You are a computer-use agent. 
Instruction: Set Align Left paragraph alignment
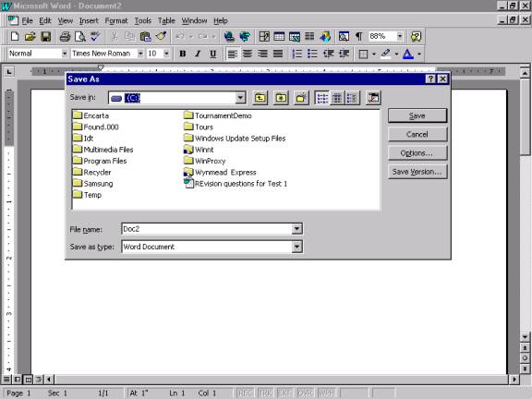pyautogui.click(x=232, y=54)
